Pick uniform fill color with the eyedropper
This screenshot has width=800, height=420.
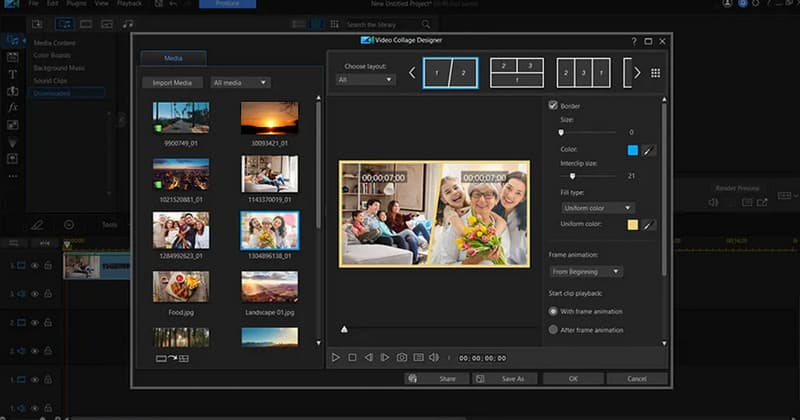pos(648,225)
